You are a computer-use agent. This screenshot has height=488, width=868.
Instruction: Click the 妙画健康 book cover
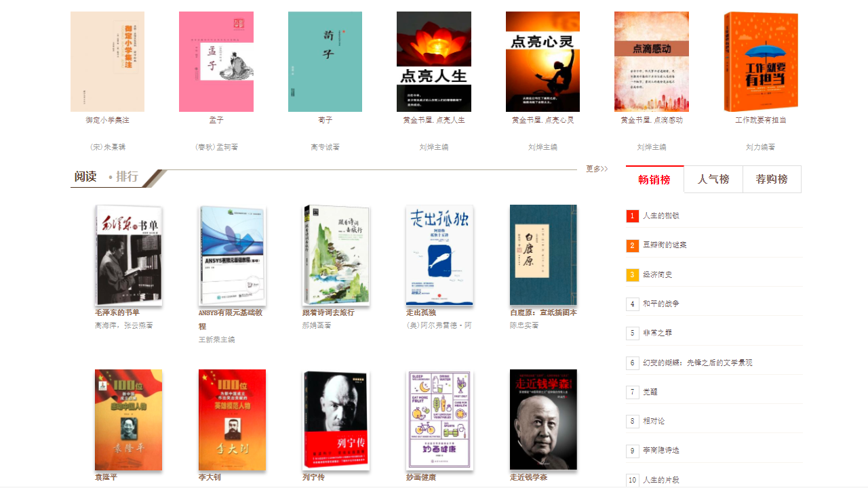click(439, 420)
